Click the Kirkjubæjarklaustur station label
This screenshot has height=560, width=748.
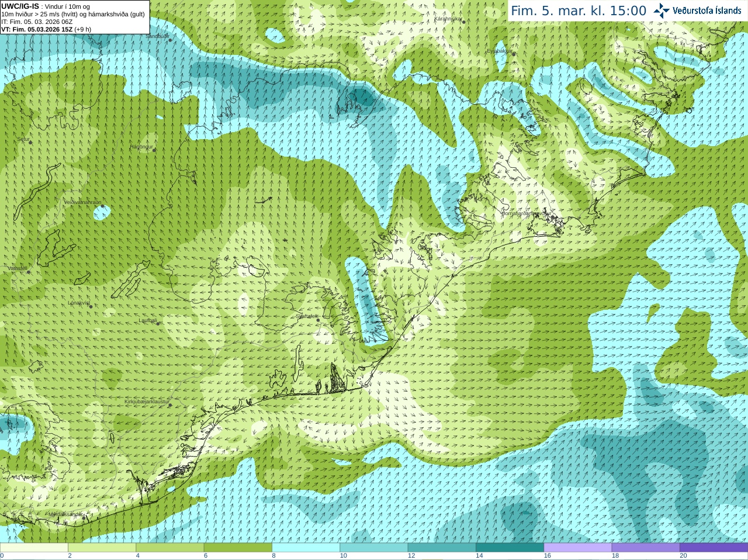pos(147,402)
